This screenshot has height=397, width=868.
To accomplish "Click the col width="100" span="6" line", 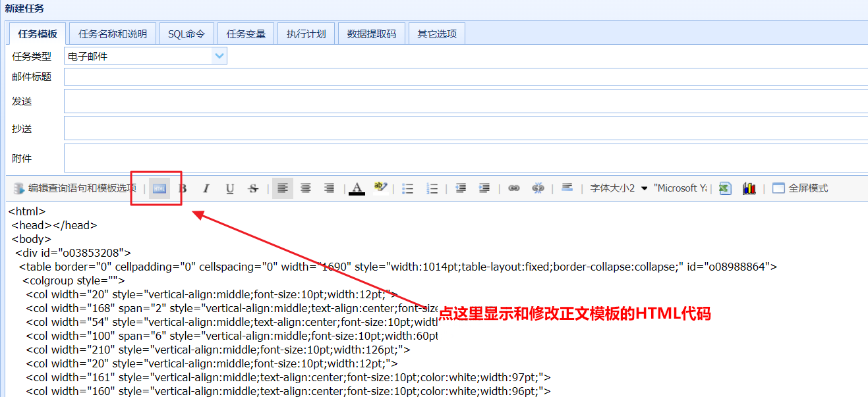I will (x=232, y=336).
